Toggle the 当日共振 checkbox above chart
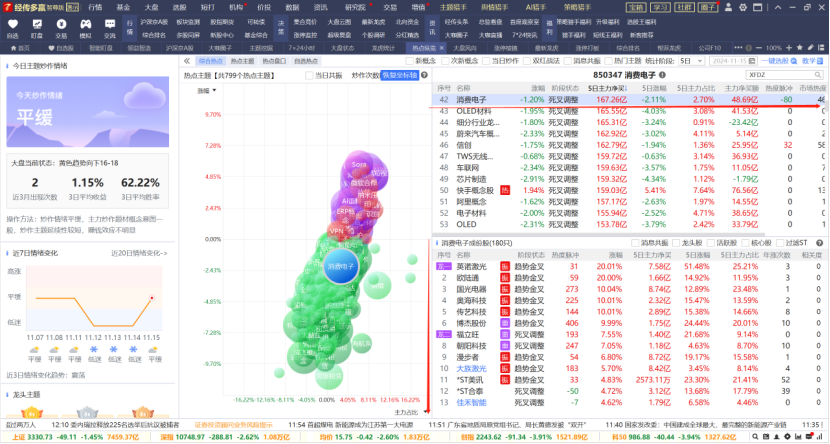 [x=309, y=75]
